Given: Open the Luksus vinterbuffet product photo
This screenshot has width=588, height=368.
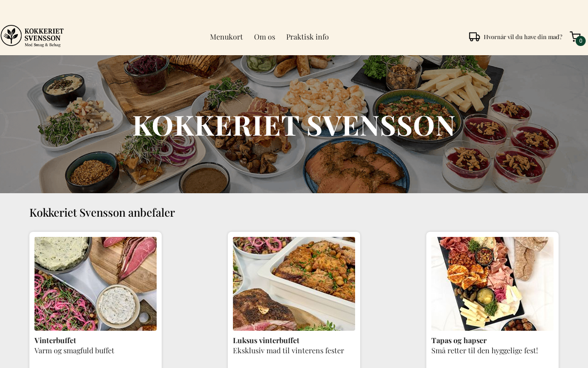Looking at the screenshot, I should (294, 284).
